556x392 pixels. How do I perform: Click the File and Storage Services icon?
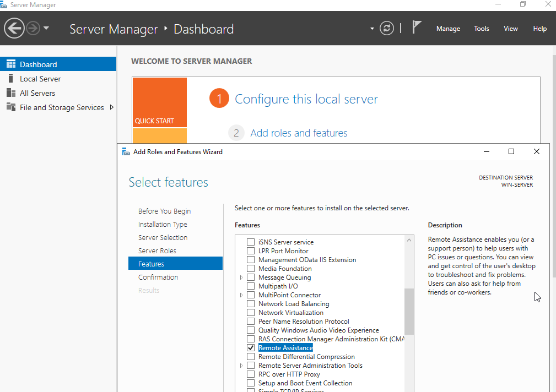pos(11,107)
